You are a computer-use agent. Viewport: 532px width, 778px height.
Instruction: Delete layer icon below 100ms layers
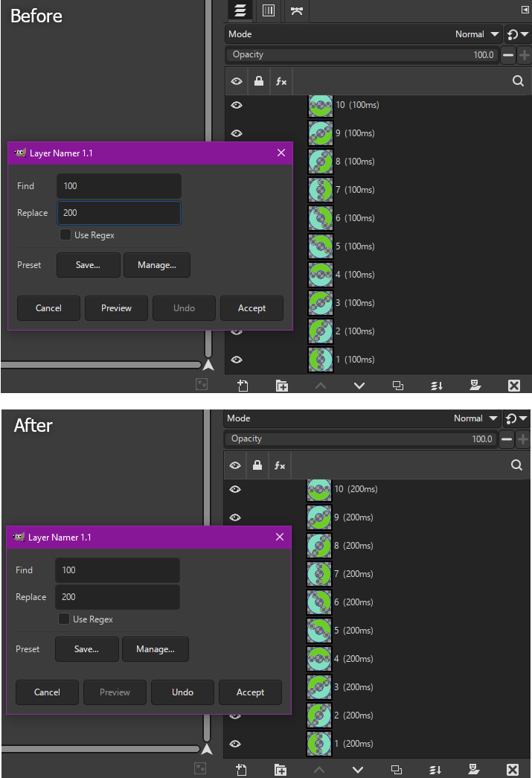coord(514,386)
